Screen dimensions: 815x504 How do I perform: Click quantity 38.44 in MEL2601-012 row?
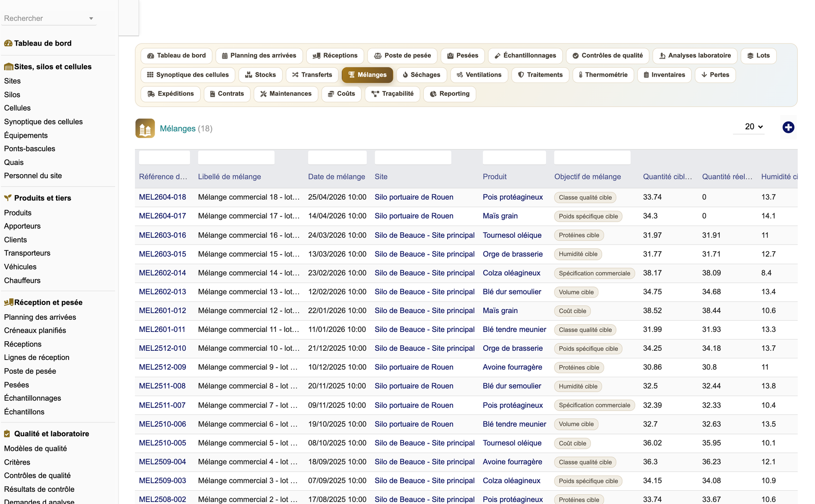tap(712, 311)
